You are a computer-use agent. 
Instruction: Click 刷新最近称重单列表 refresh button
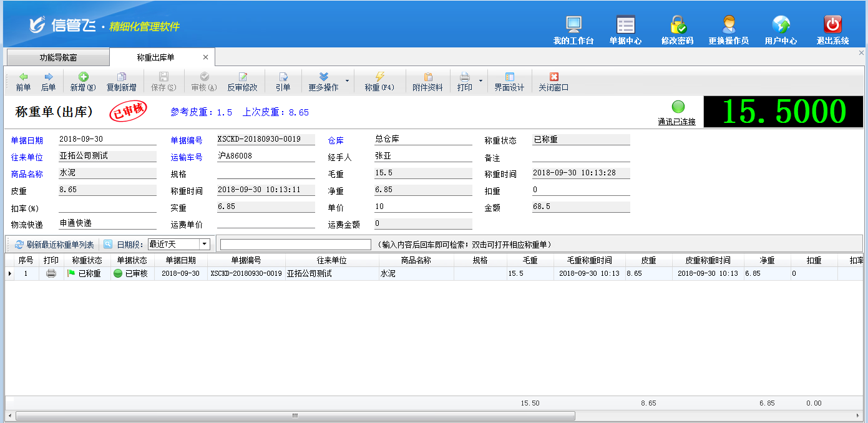[x=54, y=245]
